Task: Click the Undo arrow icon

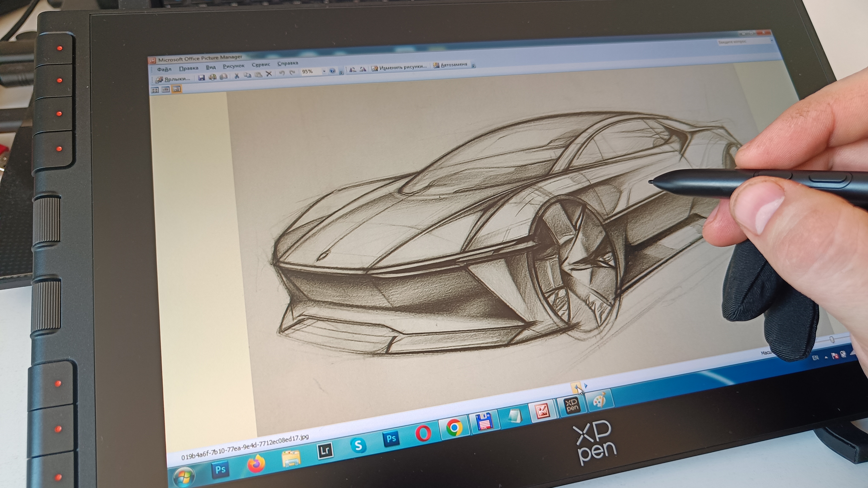Action: click(282, 73)
